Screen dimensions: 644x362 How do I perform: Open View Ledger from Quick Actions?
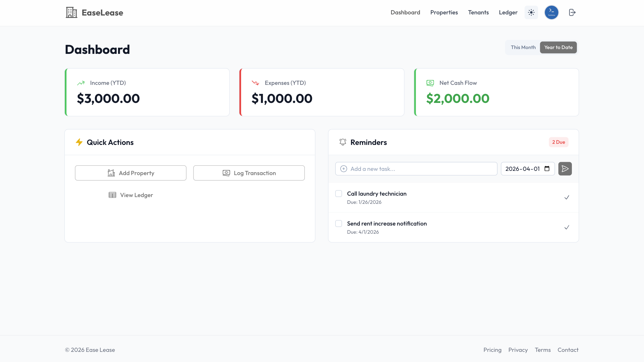(x=130, y=195)
